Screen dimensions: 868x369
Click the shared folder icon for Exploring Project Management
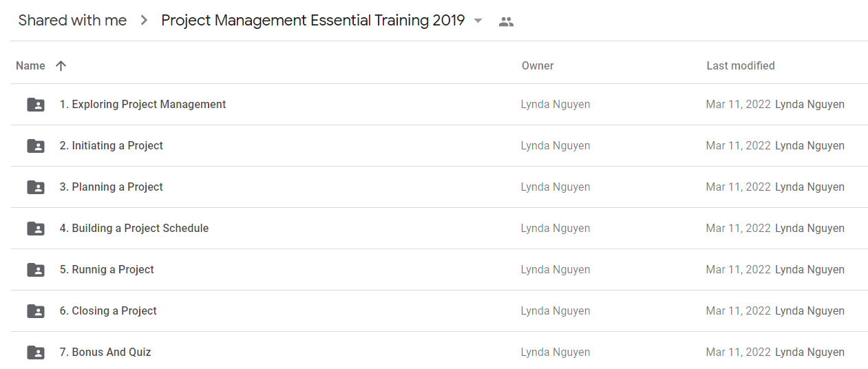pyautogui.click(x=36, y=105)
